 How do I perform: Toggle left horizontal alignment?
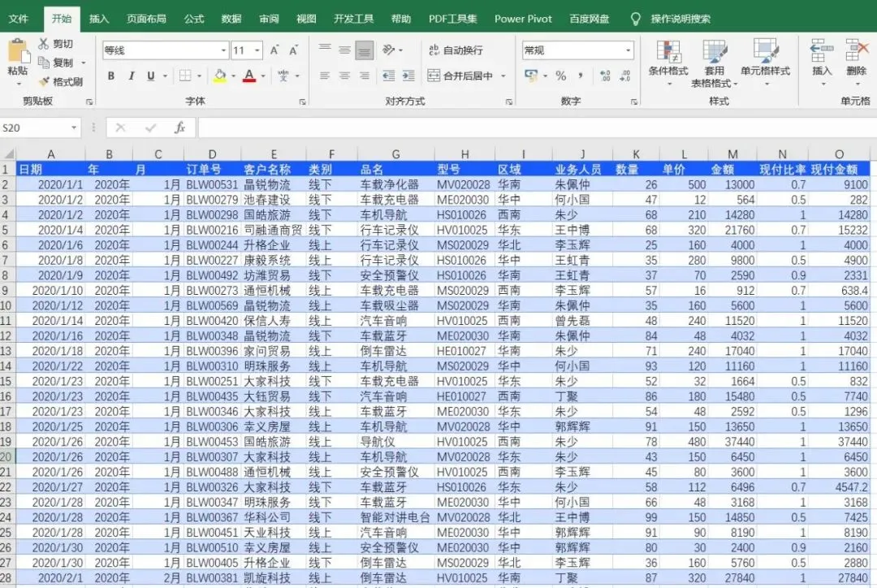[325, 76]
